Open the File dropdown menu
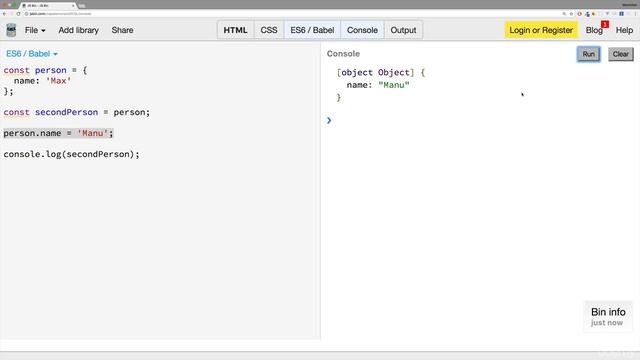 [35, 30]
